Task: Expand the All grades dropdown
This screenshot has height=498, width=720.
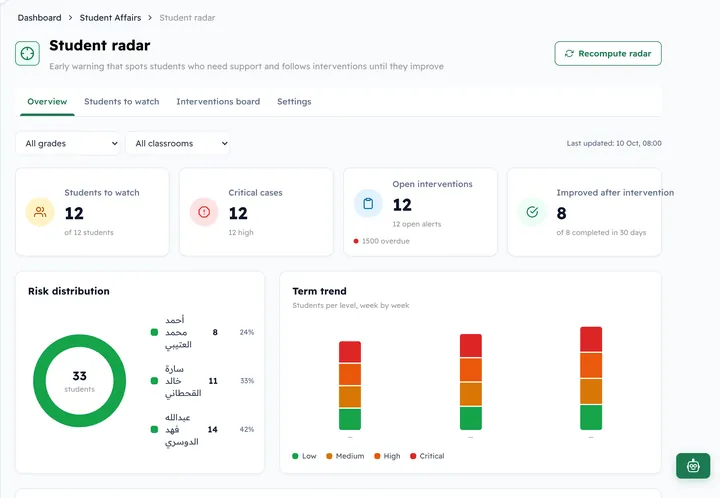Action: (x=68, y=144)
